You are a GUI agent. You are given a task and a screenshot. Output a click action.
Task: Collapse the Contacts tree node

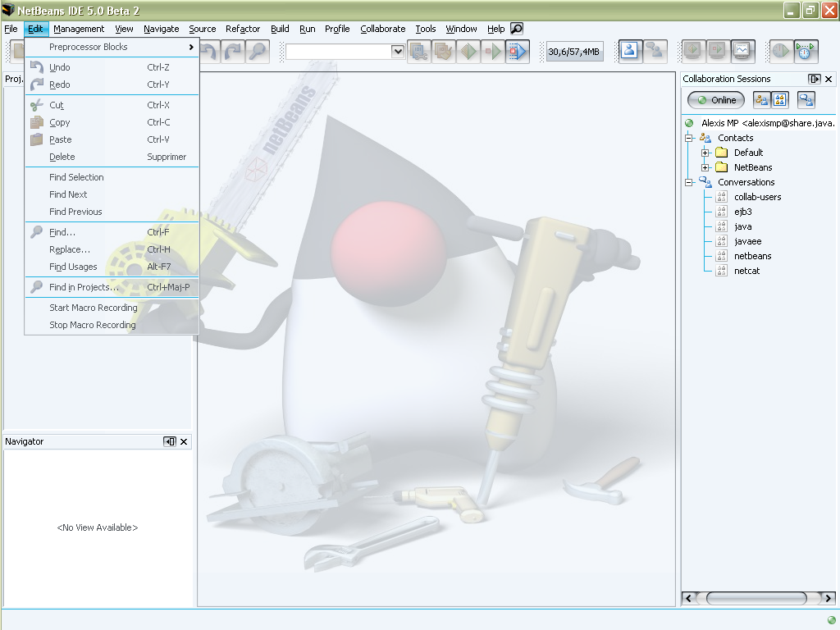click(x=689, y=138)
